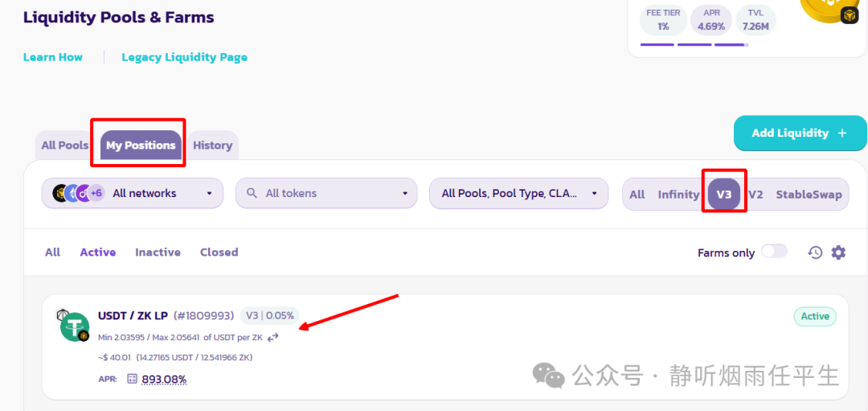Click the second carousel progress indicator bar

pyautogui.click(x=694, y=44)
